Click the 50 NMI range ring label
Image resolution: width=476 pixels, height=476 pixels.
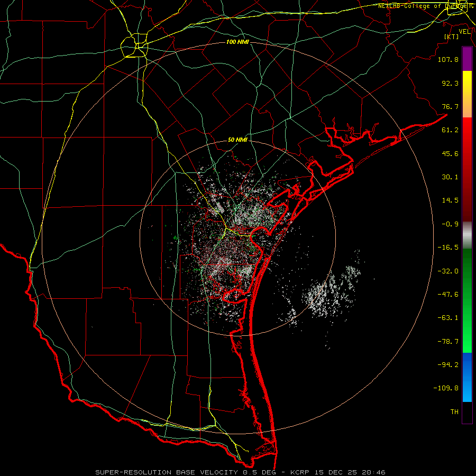[237, 140]
